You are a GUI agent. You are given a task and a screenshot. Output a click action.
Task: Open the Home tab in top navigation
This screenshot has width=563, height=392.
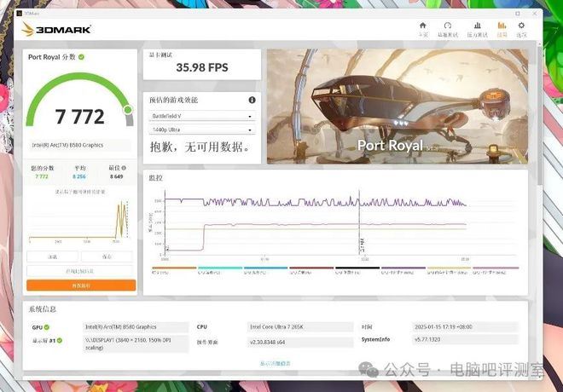click(x=423, y=30)
